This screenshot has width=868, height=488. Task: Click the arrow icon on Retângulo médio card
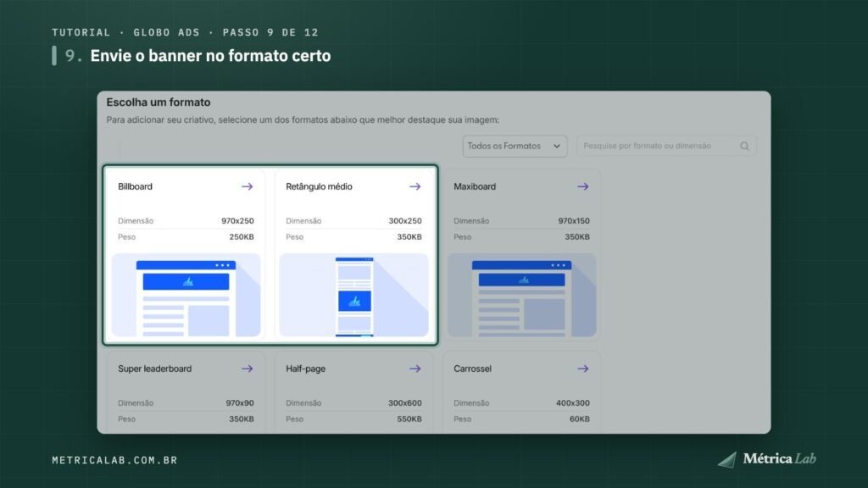[415, 186]
